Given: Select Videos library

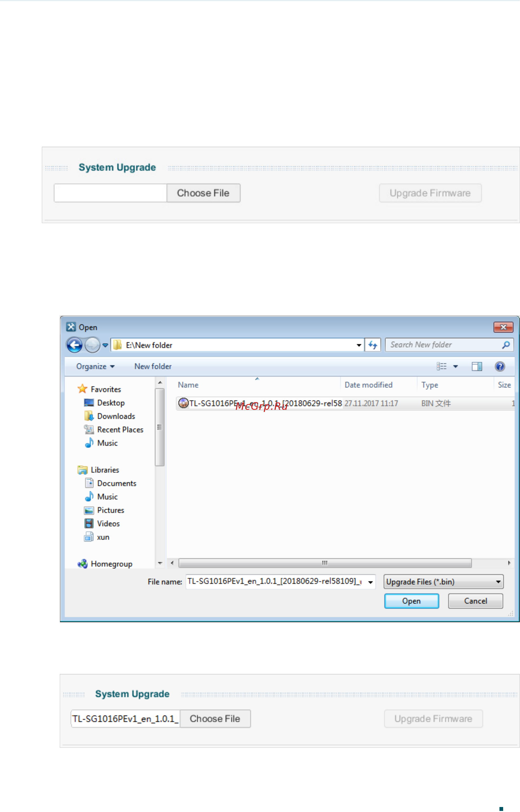Looking at the screenshot, I should coord(102,524).
